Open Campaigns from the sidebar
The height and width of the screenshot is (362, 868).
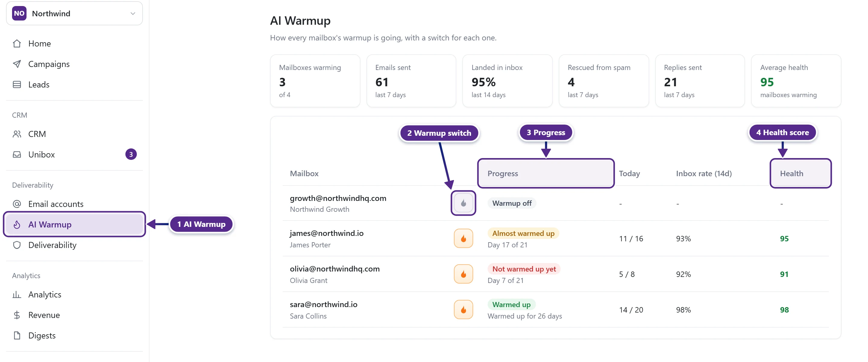(74, 64)
